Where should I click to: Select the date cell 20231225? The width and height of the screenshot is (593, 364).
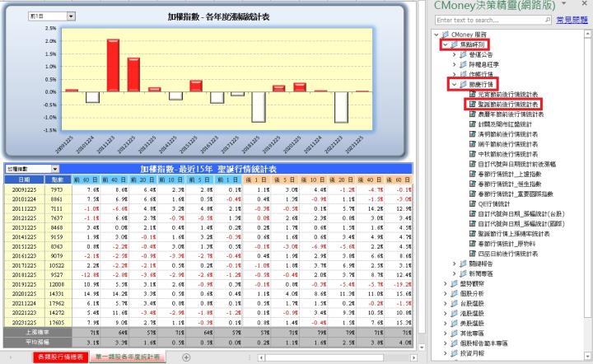24,323
